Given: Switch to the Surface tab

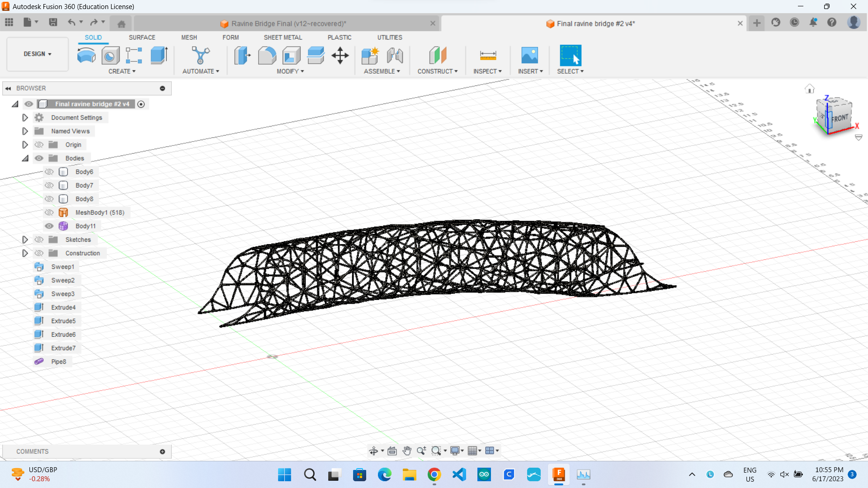Looking at the screenshot, I should click(142, 38).
